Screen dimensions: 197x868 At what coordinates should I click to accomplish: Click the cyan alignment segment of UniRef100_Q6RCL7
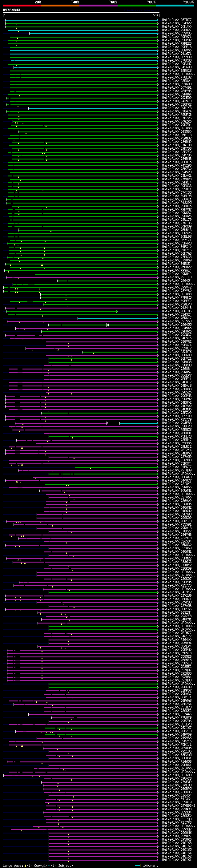(118, 318)
